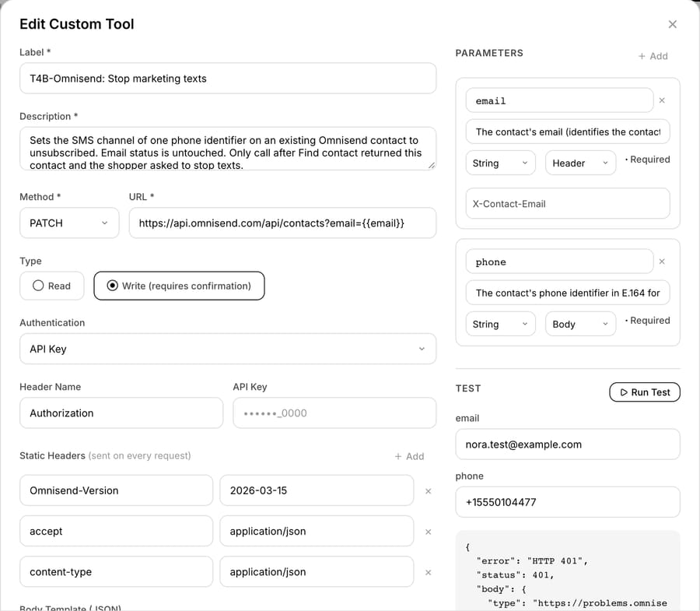Image resolution: width=700 pixels, height=611 pixels.
Task: Edit the 2026-03-15 header value
Action: 317,490
